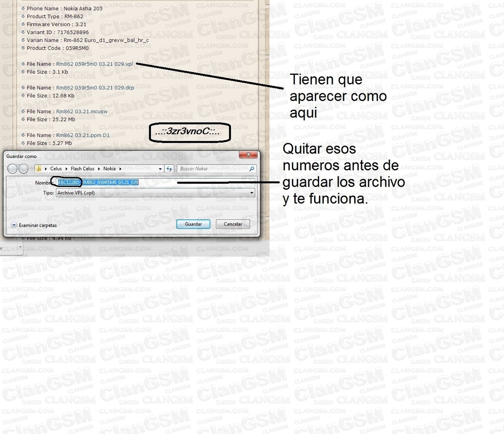504x434 pixels.
Task: Expand Examinar carpetas with the round arrow
Action: tap(14, 225)
